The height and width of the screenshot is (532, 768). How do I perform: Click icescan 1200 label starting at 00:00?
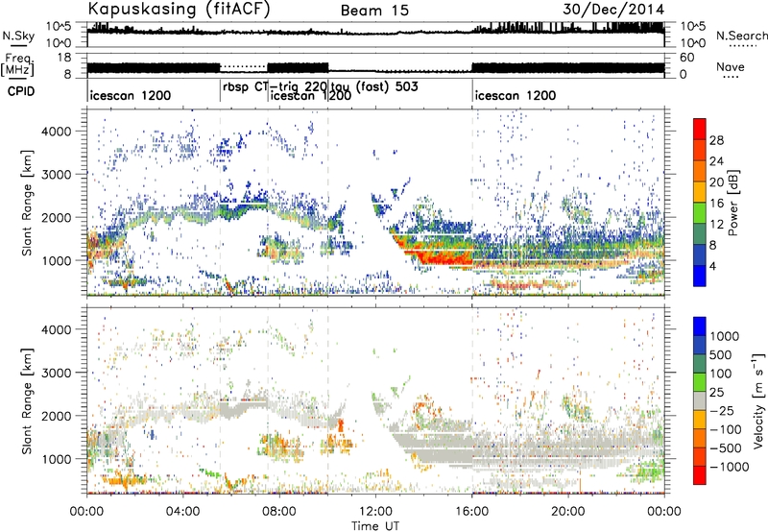(x=131, y=95)
